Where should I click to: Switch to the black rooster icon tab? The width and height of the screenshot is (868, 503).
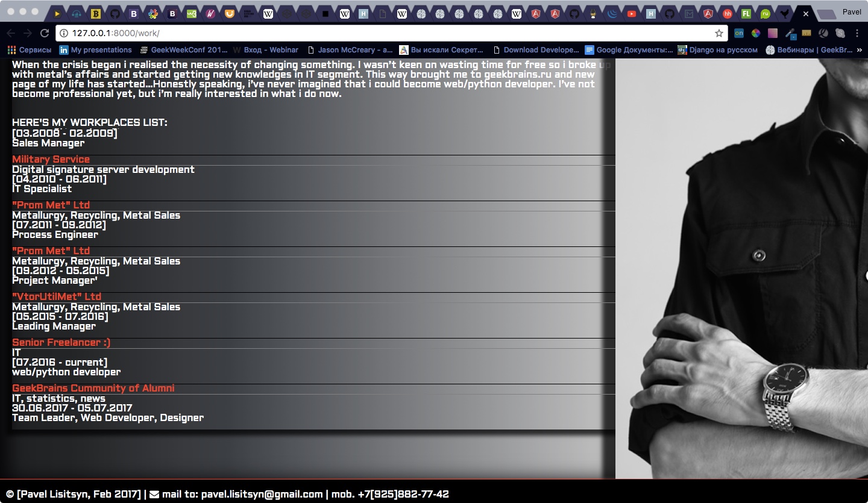[x=784, y=13]
